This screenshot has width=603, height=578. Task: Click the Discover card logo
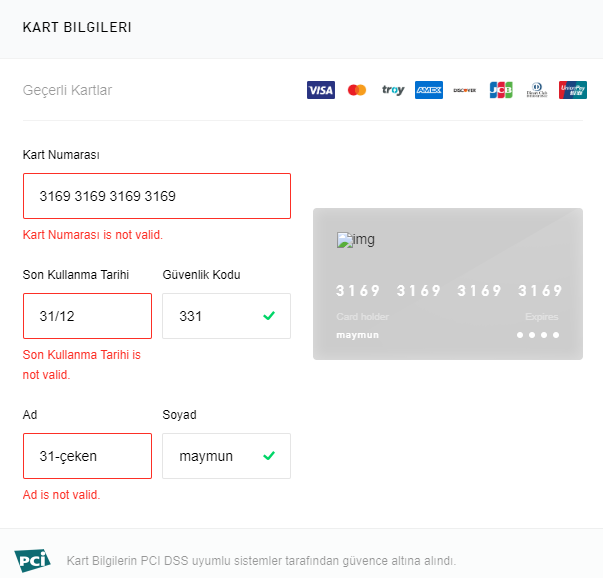464,90
